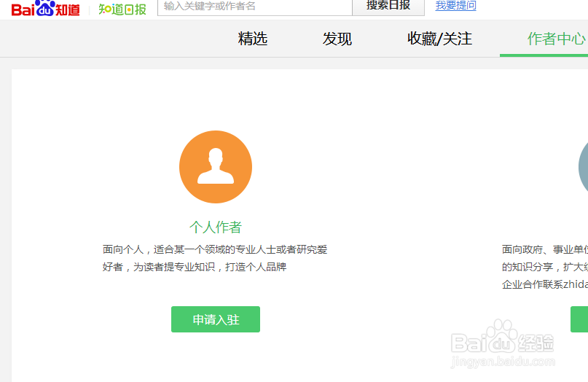Click the text line starting 面向政府、事业单

[545, 249]
